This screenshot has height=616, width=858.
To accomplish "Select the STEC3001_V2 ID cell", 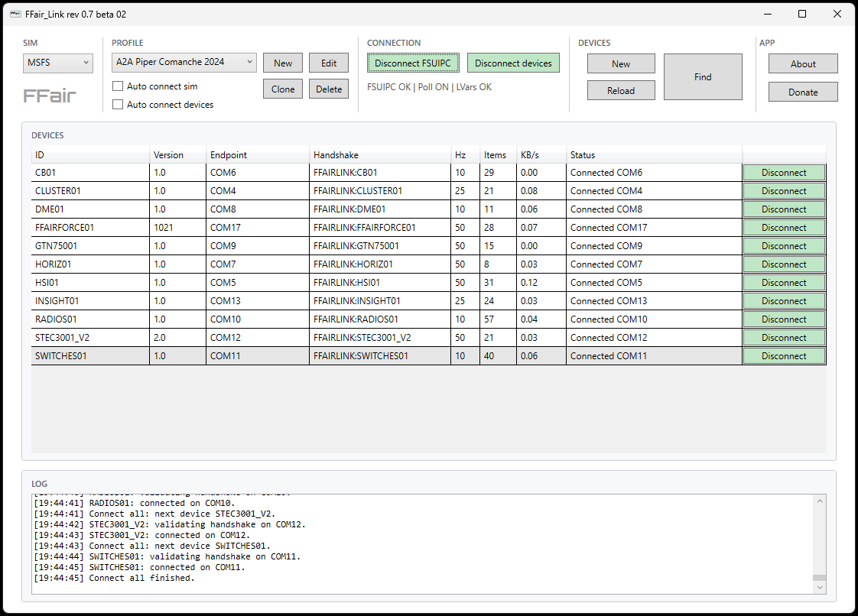I will (x=90, y=338).
